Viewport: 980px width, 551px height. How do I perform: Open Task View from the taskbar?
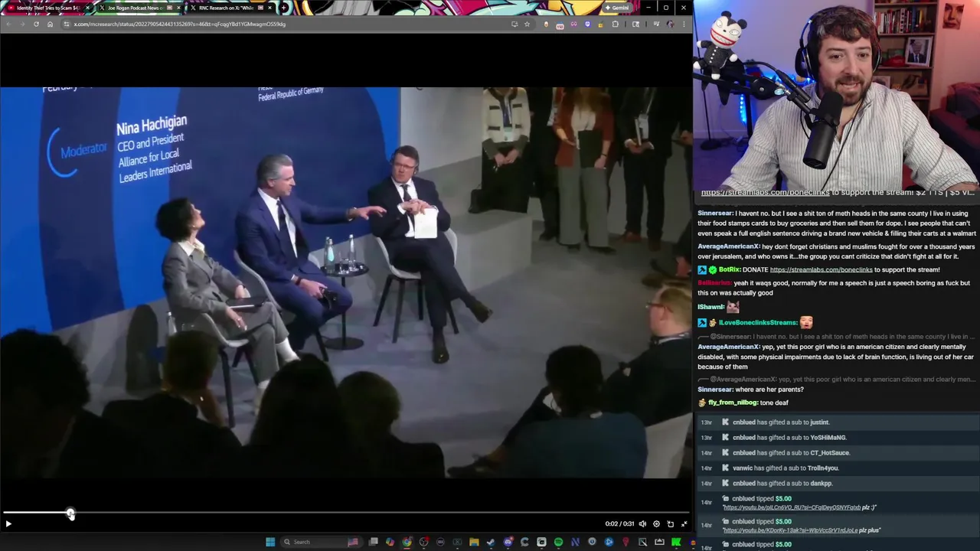coord(374,542)
